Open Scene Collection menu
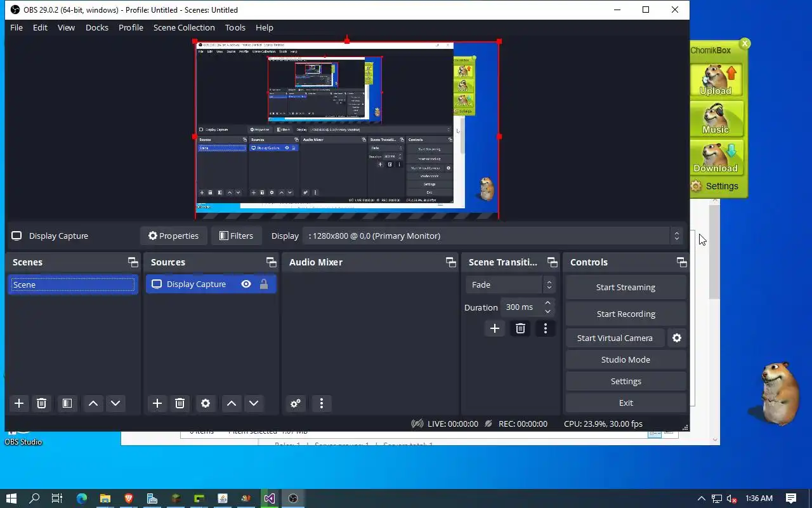This screenshot has height=508, width=812. pyautogui.click(x=184, y=27)
